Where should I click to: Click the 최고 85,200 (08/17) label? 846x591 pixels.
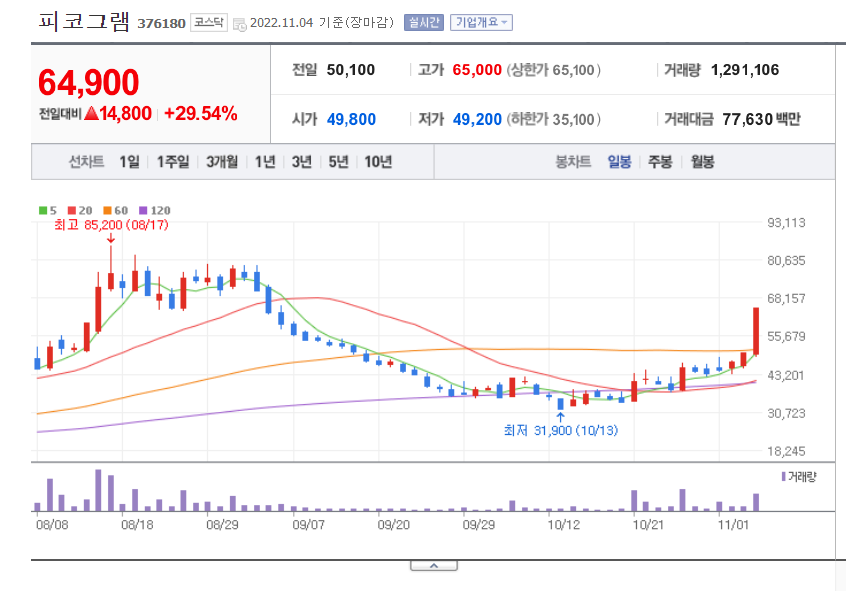pos(111,225)
